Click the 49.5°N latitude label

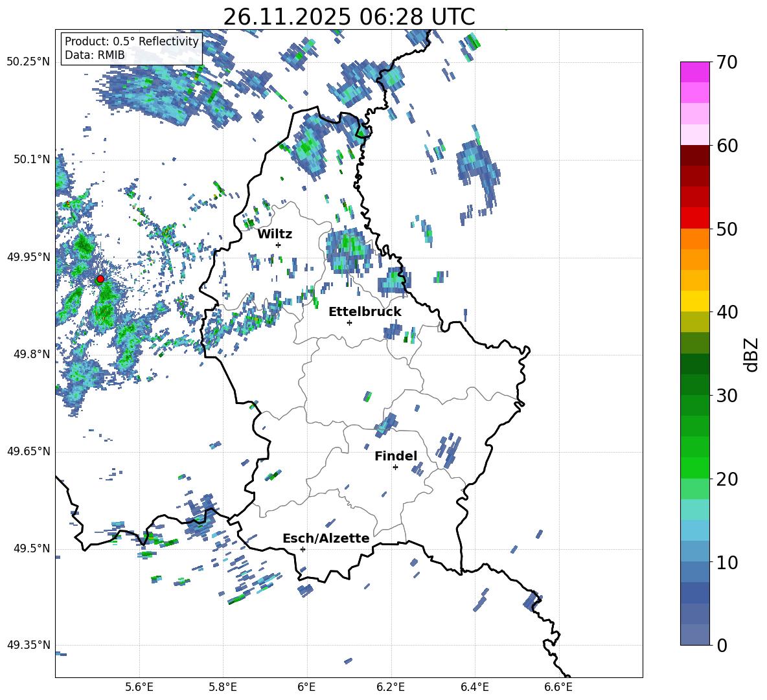coord(32,548)
